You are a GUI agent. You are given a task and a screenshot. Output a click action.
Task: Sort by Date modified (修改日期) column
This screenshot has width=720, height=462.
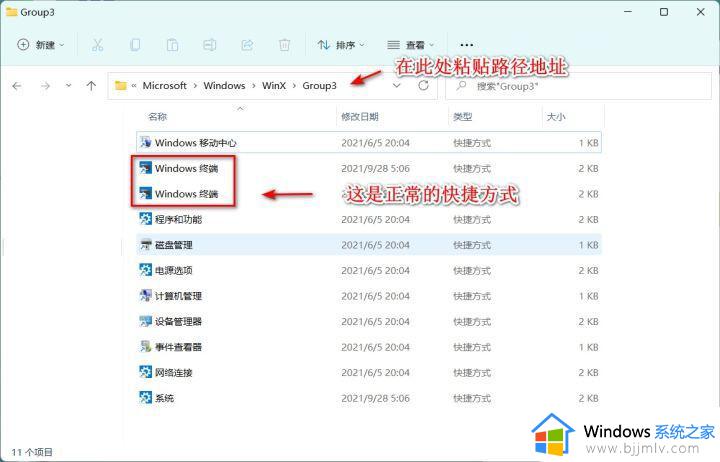[x=360, y=117]
